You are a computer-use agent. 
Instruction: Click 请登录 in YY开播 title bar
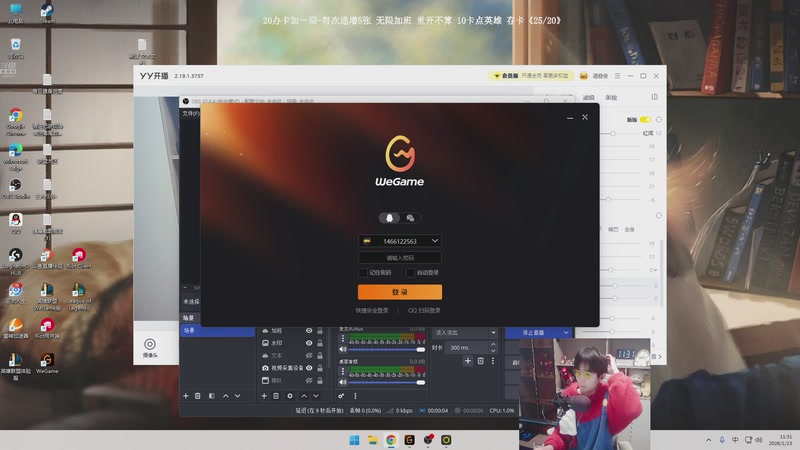[600, 76]
